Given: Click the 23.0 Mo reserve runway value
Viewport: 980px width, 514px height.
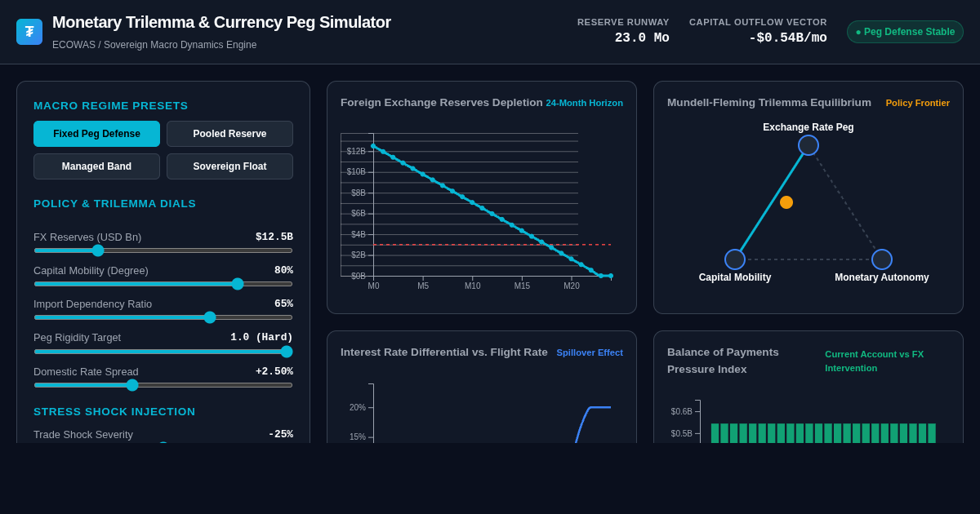Looking at the screenshot, I should point(642,38).
